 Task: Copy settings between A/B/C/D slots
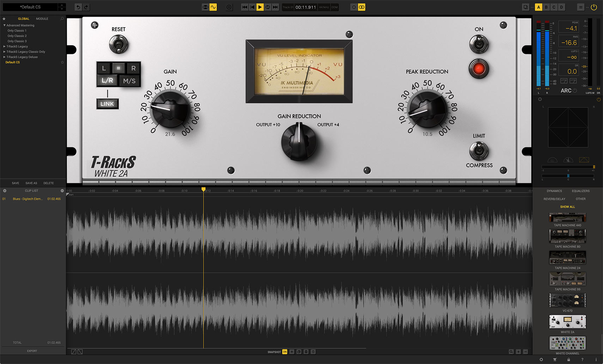coord(526,7)
